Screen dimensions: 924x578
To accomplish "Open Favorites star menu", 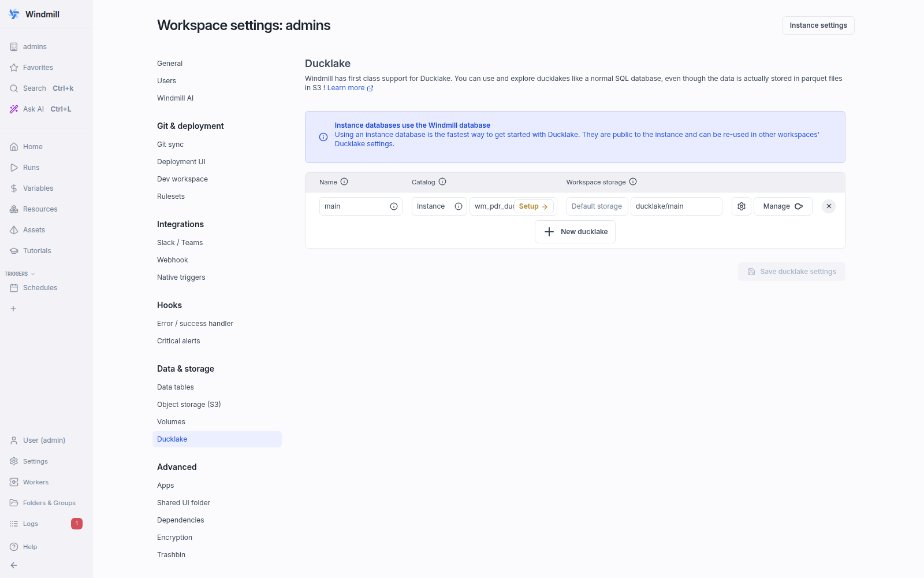I will coord(46,68).
